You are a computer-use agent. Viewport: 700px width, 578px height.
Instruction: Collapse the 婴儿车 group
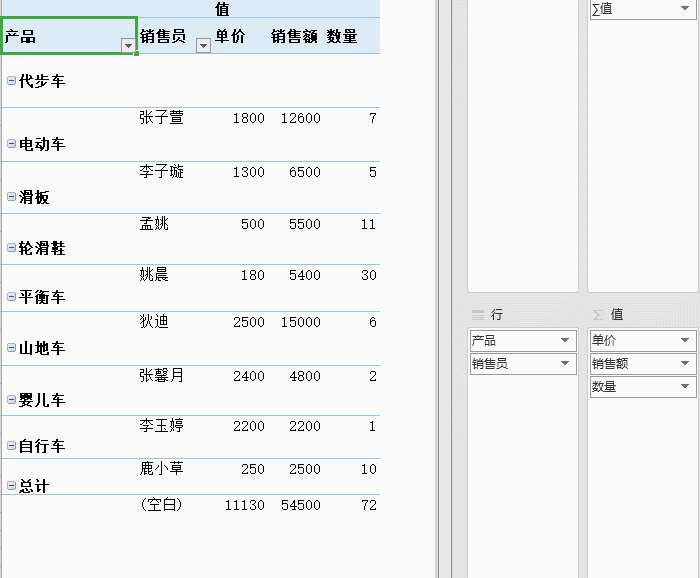[x=12, y=399]
